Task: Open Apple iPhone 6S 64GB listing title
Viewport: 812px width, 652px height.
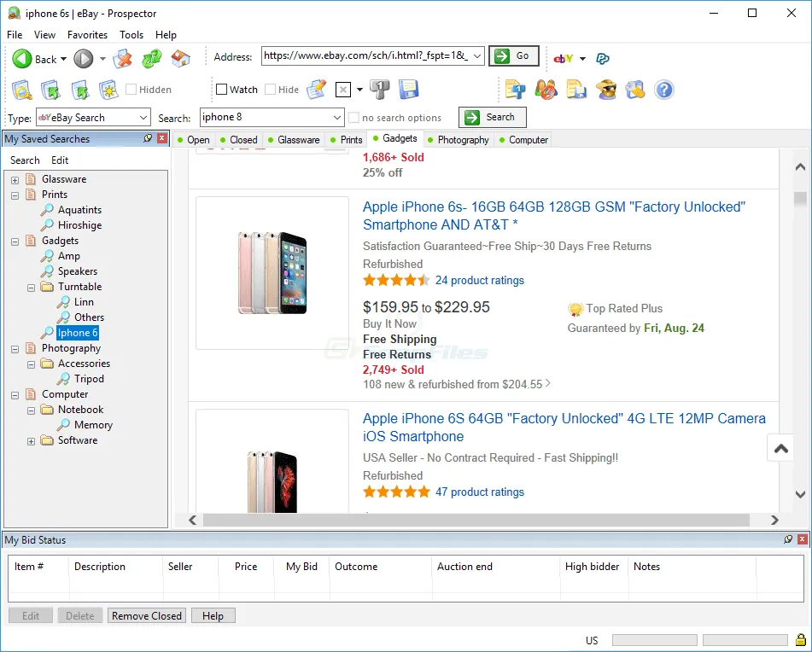Action: point(564,428)
